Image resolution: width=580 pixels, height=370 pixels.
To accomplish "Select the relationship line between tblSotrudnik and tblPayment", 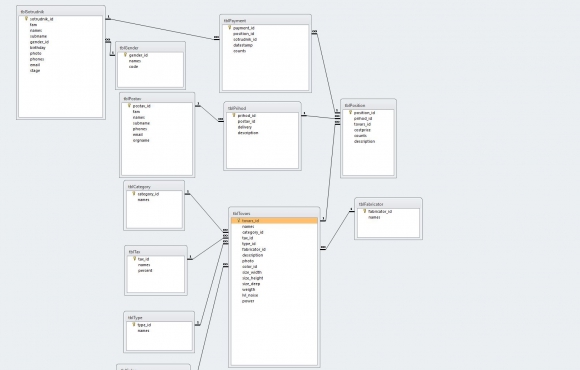I will click(x=161, y=28).
